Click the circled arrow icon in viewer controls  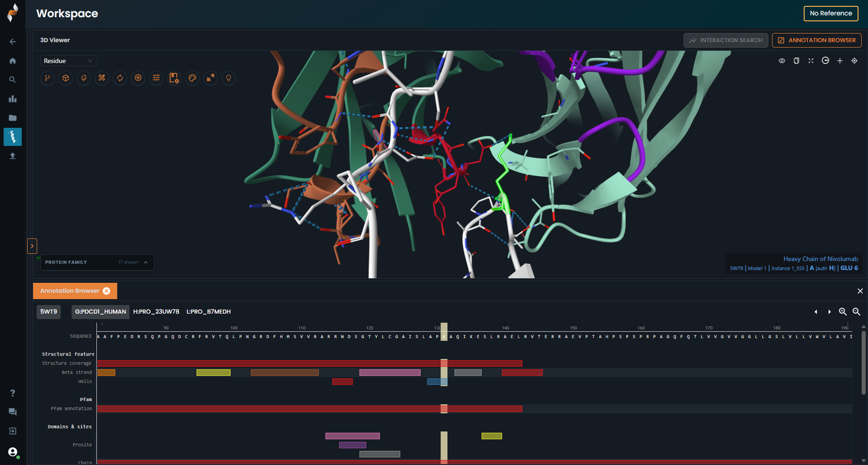pos(825,61)
